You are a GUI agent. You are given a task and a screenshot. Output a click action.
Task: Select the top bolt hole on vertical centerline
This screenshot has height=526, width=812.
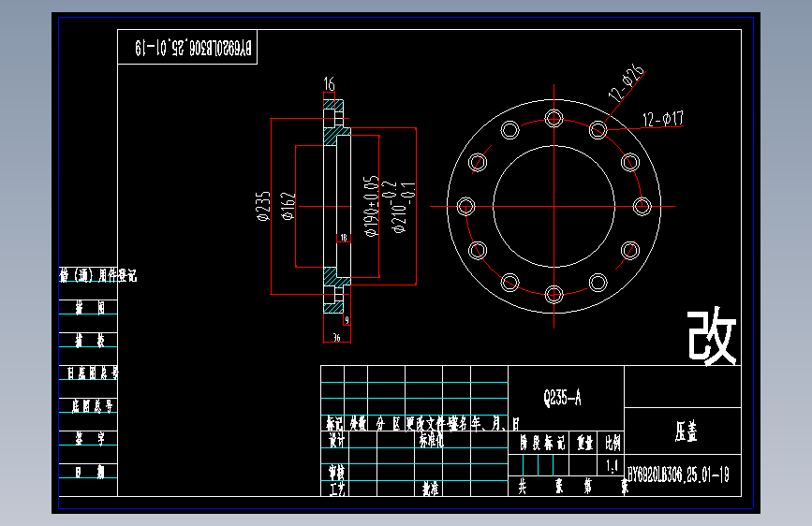(x=554, y=119)
